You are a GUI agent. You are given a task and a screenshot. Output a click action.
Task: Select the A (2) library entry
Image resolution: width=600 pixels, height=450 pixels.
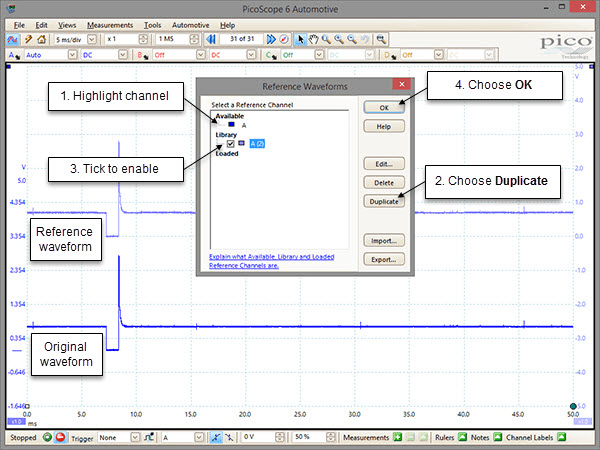(x=257, y=143)
